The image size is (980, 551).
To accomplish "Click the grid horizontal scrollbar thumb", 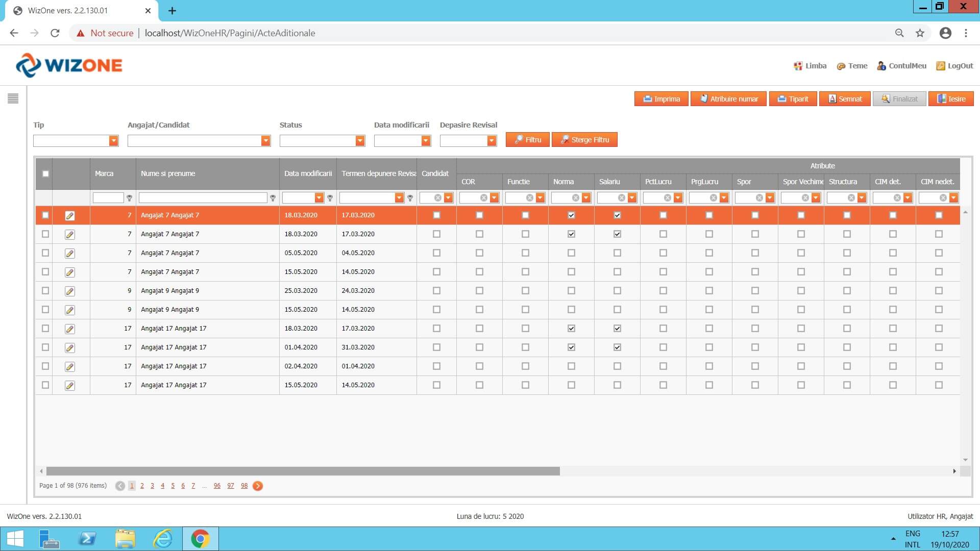I will click(303, 471).
